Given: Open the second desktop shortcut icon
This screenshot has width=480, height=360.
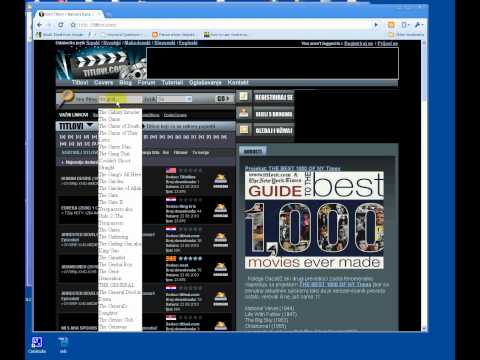Looking at the screenshot, I should (x=63, y=345).
